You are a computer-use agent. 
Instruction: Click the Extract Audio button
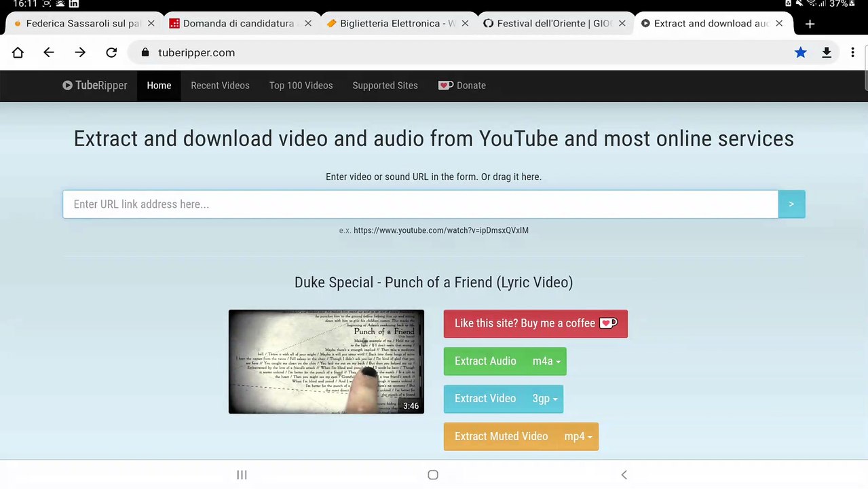coord(485,361)
